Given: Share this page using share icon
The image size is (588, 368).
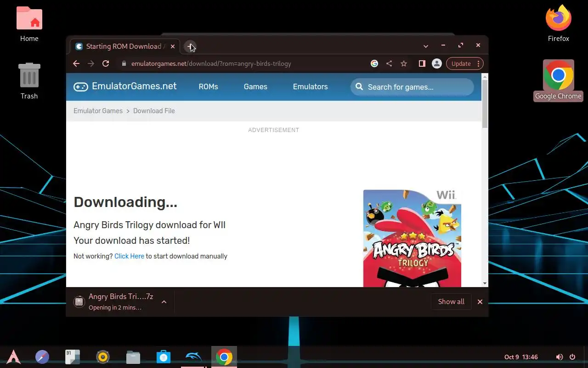Looking at the screenshot, I should (x=389, y=63).
